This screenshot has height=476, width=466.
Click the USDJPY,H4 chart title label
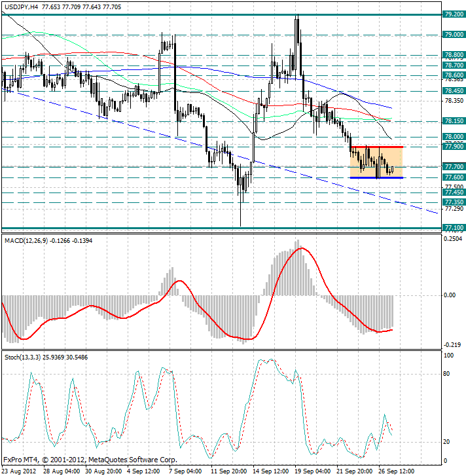click(18, 6)
